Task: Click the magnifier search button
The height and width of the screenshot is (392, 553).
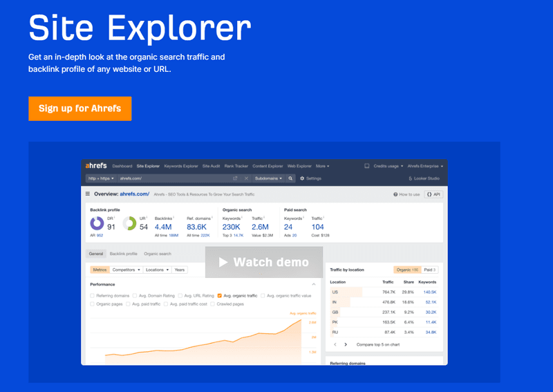Action: (290, 178)
